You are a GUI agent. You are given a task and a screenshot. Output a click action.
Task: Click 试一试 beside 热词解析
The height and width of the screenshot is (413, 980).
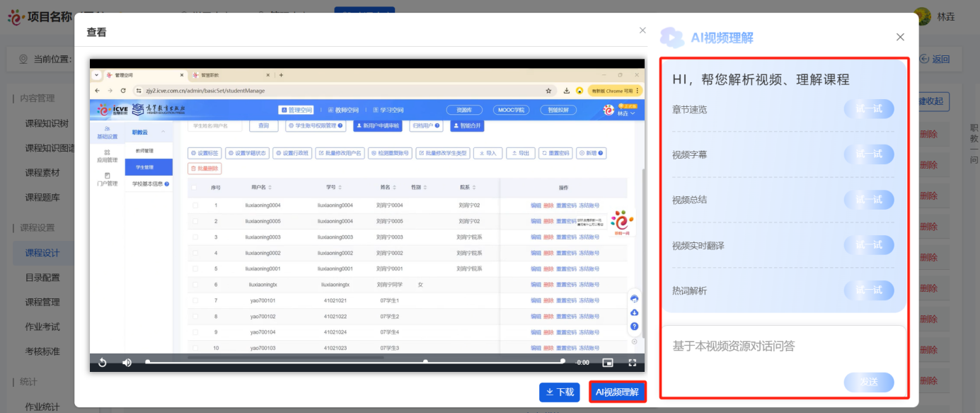[x=868, y=290]
